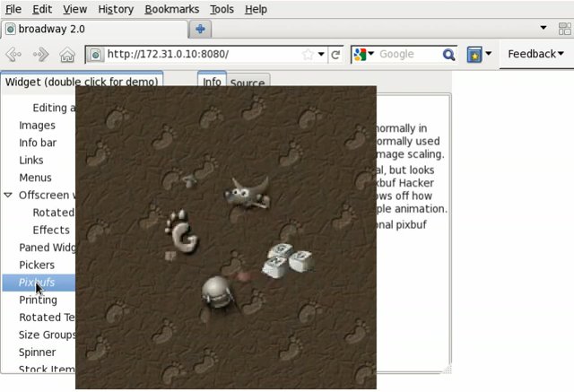This screenshot has width=574, height=392.
Task: Click the search magnifier icon
Action: click(x=448, y=55)
